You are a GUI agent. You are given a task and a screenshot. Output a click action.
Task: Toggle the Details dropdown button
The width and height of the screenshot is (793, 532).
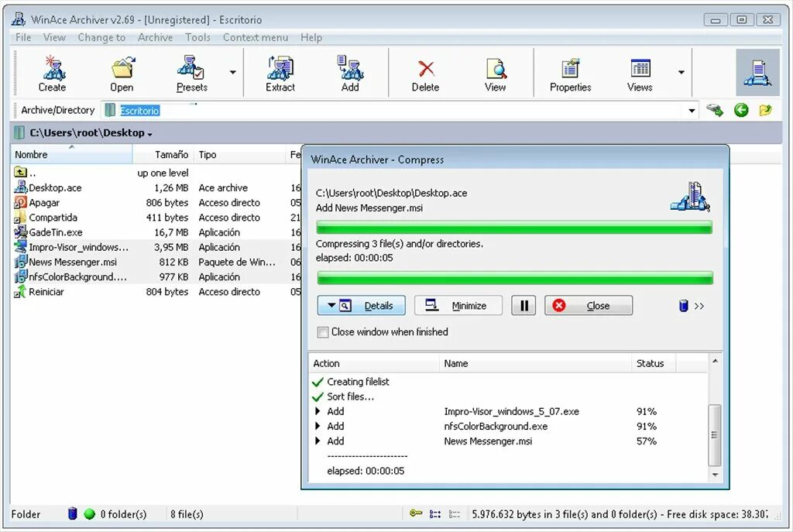[361, 305]
